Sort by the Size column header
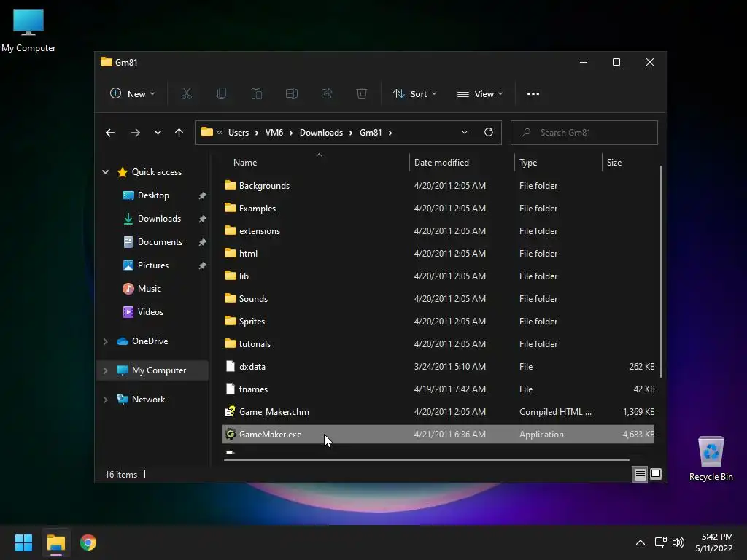Image resolution: width=747 pixels, height=560 pixels. click(630, 163)
